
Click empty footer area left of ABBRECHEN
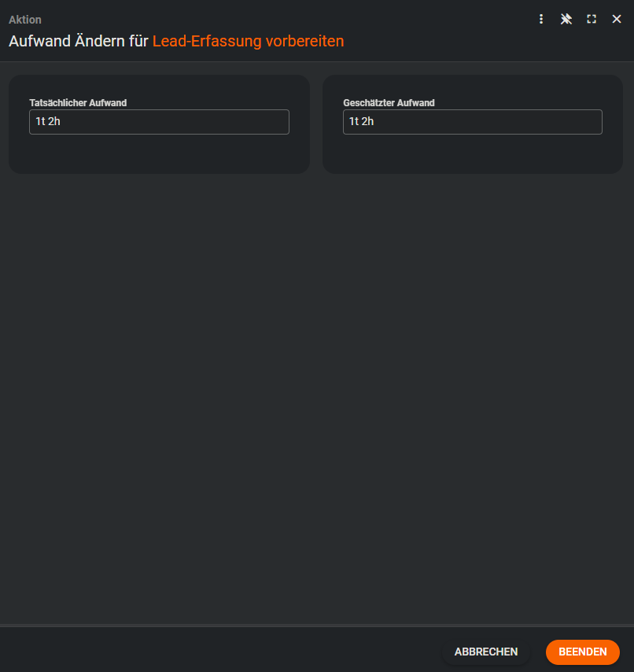click(220, 652)
